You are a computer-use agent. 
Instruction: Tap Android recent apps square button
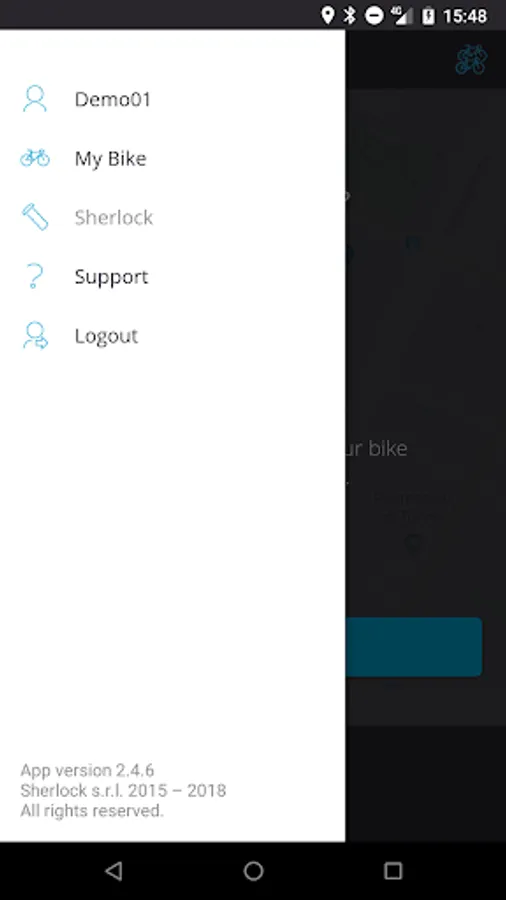click(x=393, y=871)
